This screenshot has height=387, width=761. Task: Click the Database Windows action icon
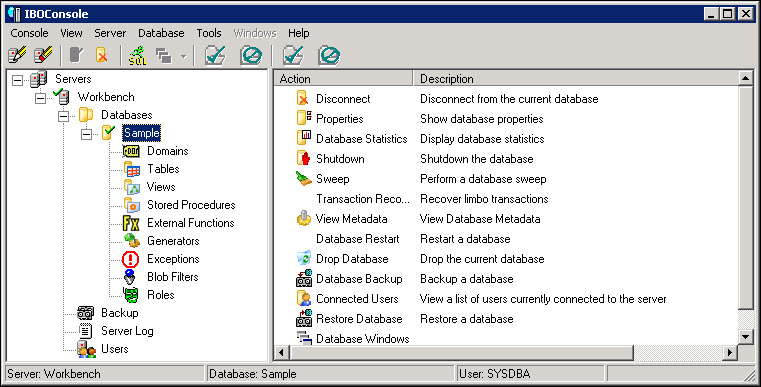coord(304,338)
